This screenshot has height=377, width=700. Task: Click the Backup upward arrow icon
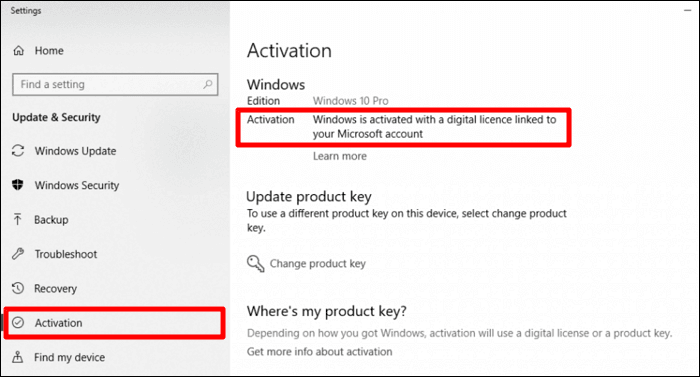point(17,219)
